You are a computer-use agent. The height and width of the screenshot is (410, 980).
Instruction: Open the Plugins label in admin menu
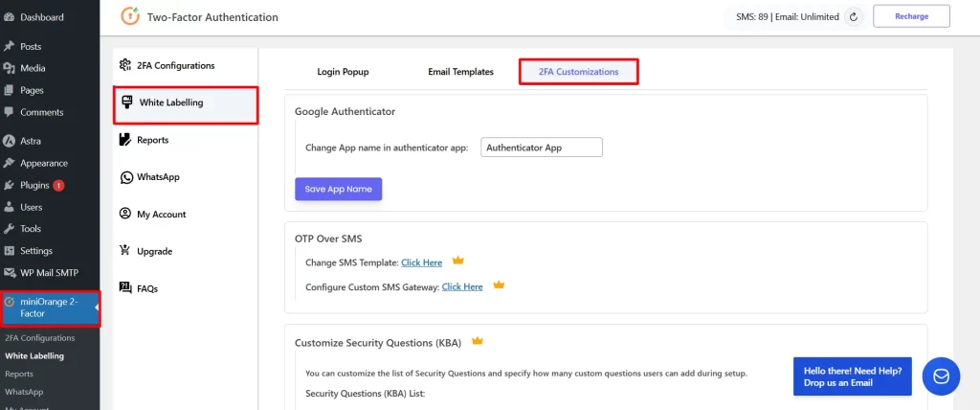(34, 185)
